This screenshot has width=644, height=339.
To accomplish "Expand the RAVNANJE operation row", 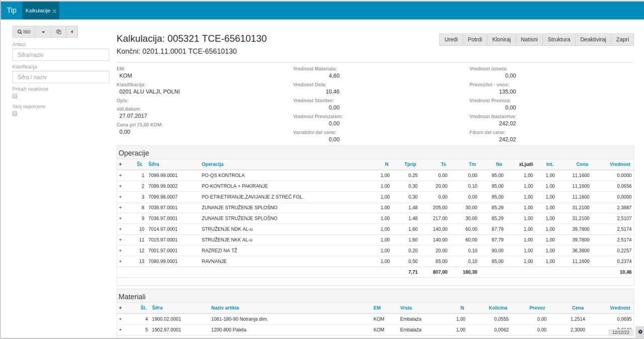I will tap(120, 262).
